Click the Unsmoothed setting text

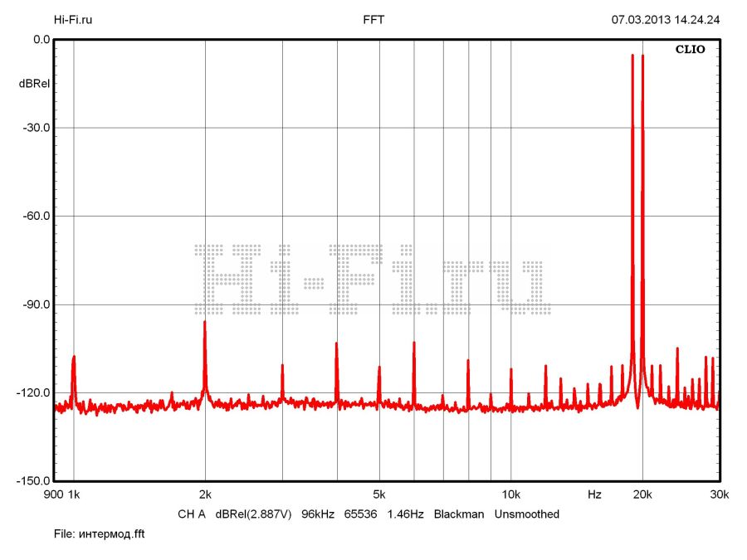pos(527,514)
